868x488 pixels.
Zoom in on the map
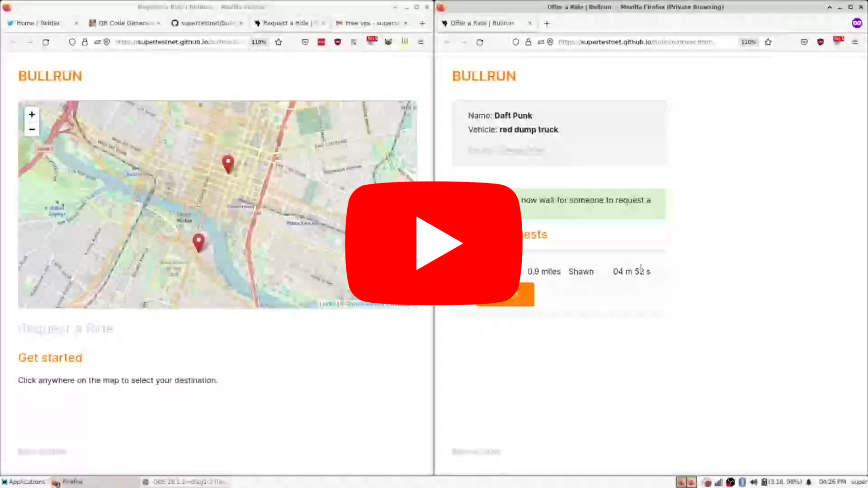click(x=32, y=114)
